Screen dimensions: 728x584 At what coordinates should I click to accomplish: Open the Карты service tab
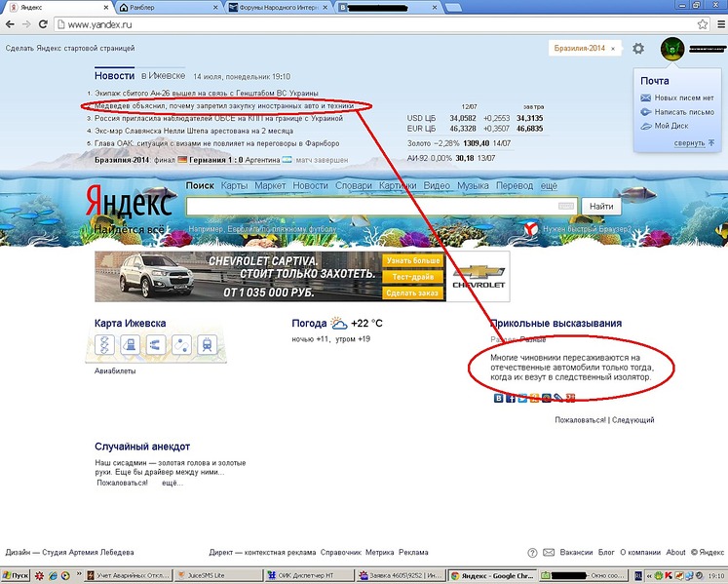234,185
